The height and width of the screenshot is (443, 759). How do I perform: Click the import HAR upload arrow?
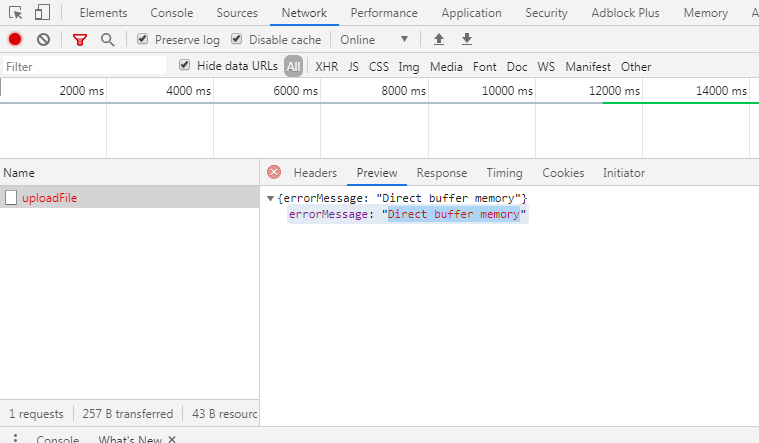point(438,40)
